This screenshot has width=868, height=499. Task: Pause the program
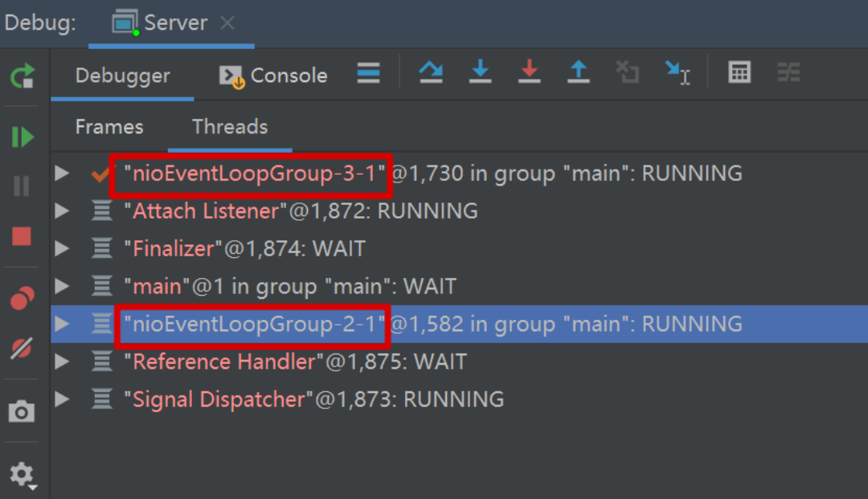click(22, 186)
